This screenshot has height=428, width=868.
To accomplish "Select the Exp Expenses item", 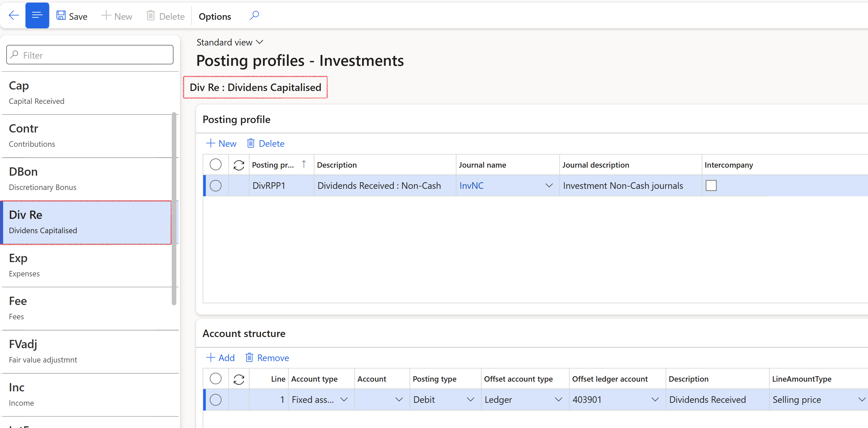I will [87, 265].
